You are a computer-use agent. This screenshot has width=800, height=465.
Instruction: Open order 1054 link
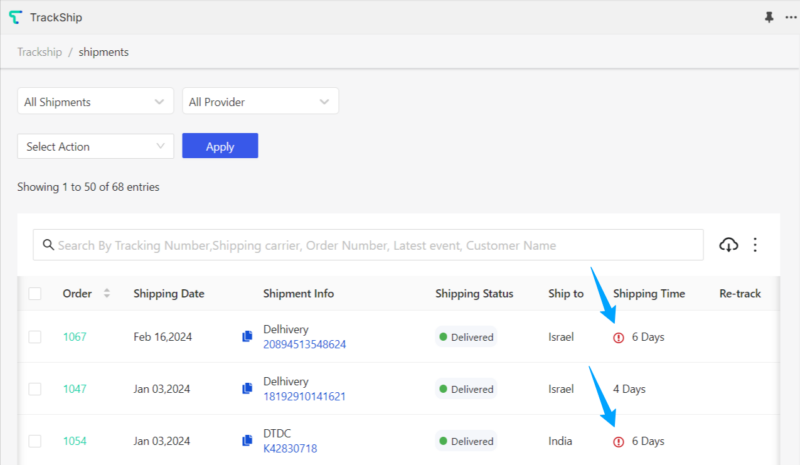click(x=74, y=441)
